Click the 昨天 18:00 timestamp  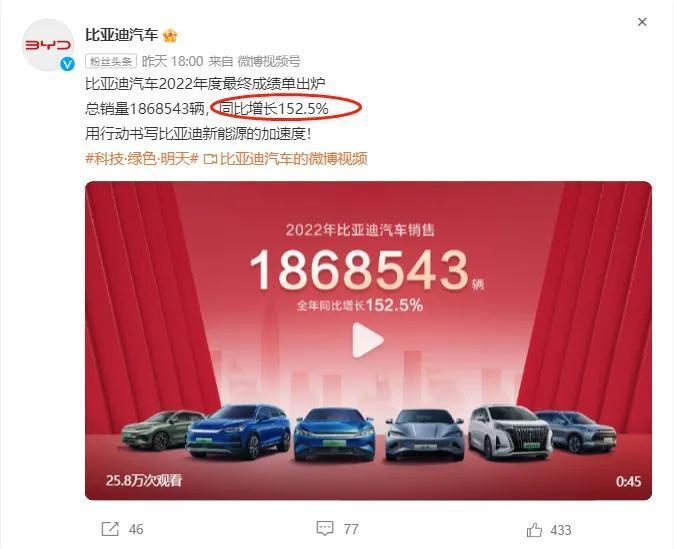coord(172,61)
